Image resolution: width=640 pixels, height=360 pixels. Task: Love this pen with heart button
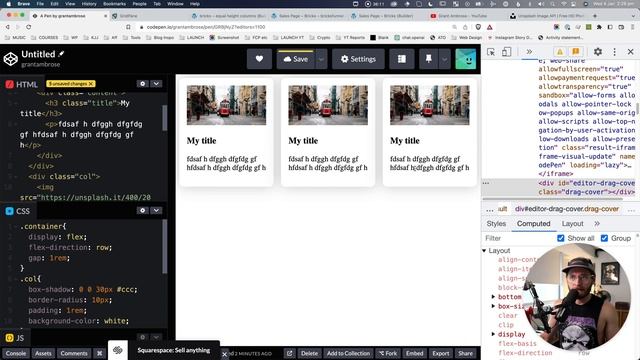click(259, 59)
